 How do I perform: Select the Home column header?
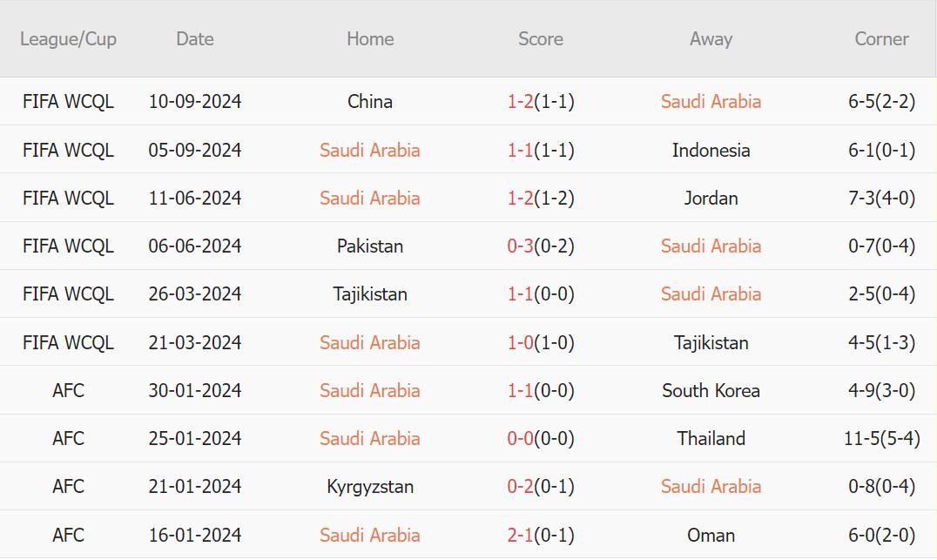(370, 39)
